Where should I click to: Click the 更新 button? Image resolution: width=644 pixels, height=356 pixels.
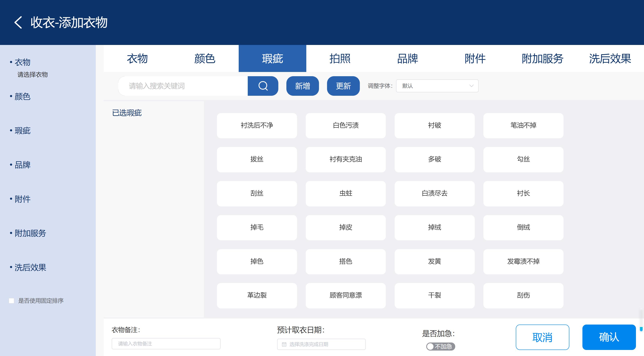click(343, 86)
